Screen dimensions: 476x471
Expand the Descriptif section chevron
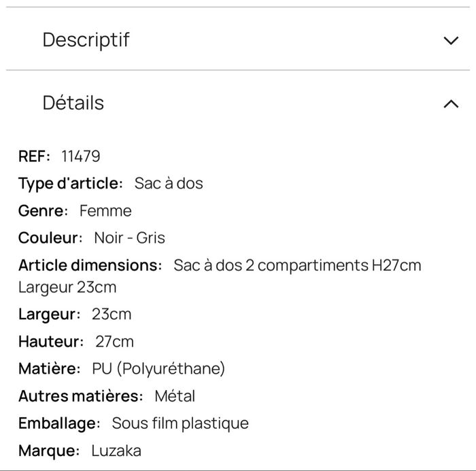tap(450, 40)
